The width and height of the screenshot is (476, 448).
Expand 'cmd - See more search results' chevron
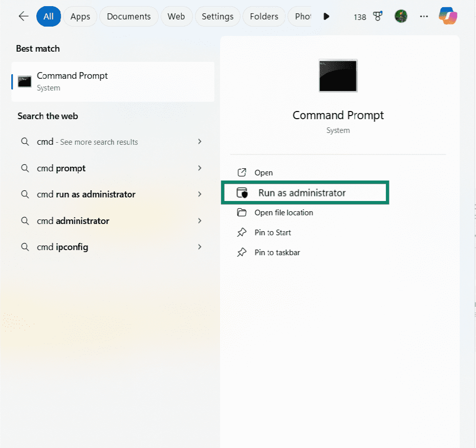tap(200, 141)
